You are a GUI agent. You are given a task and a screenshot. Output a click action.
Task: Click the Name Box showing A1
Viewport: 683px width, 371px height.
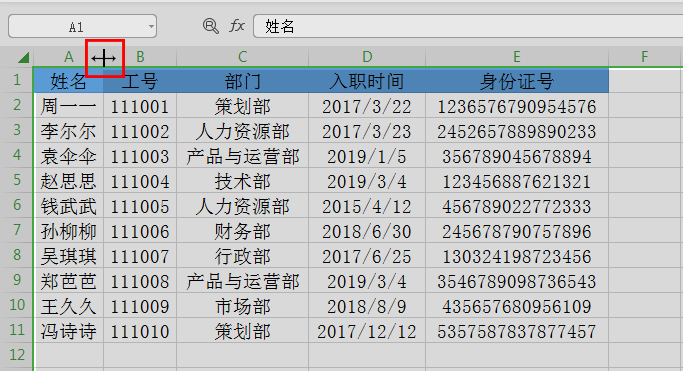pos(82,27)
